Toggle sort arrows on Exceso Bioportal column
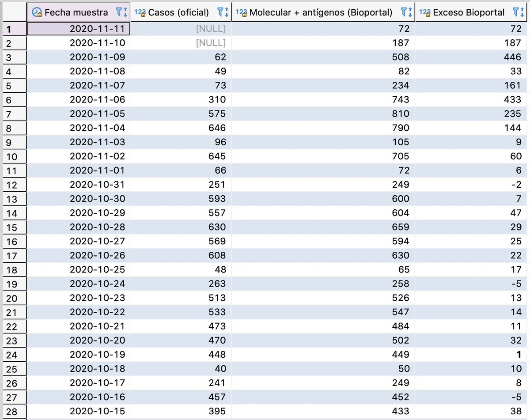530x420 pixels. pyautogui.click(x=523, y=13)
